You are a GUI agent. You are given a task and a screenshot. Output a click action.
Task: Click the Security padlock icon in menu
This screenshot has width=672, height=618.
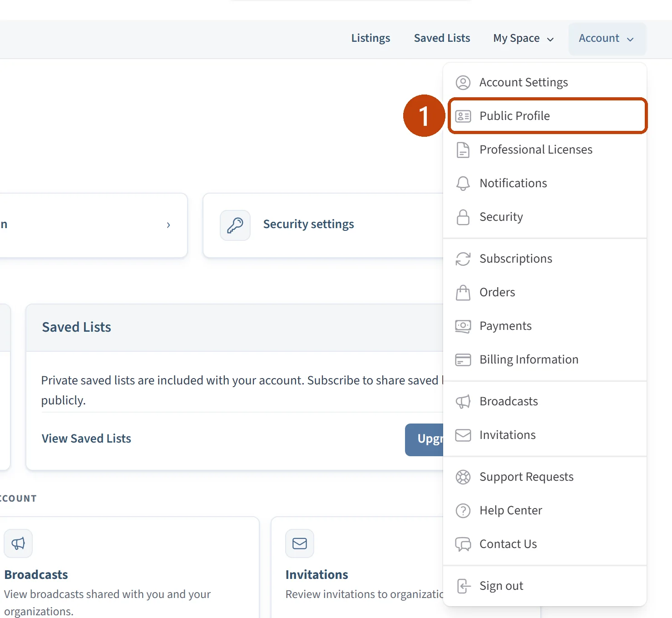(463, 217)
